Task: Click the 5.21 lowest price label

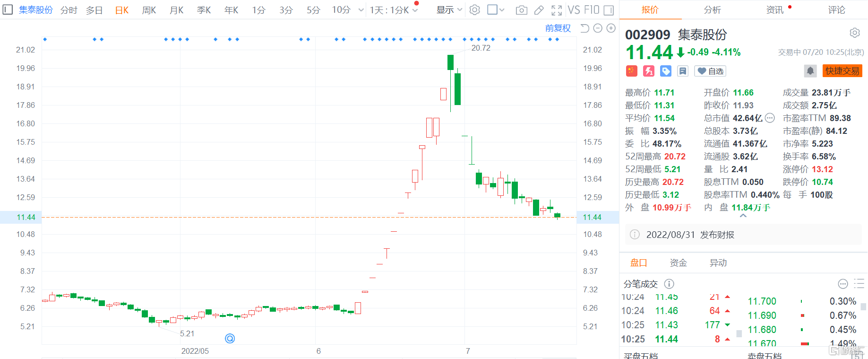Action: click(x=187, y=333)
